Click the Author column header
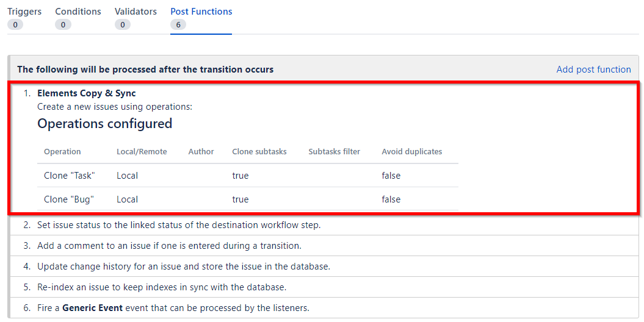The width and height of the screenshot is (644, 322). click(x=201, y=152)
